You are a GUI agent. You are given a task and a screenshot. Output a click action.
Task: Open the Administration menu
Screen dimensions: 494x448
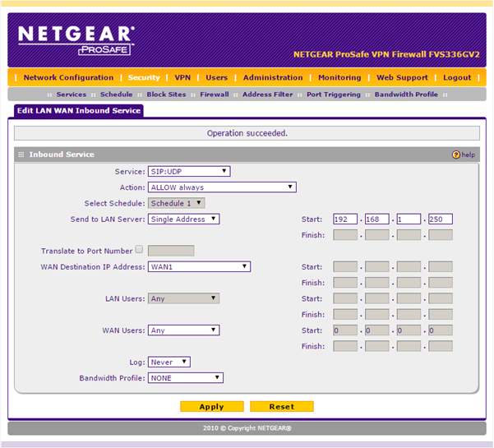pos(273,77)
